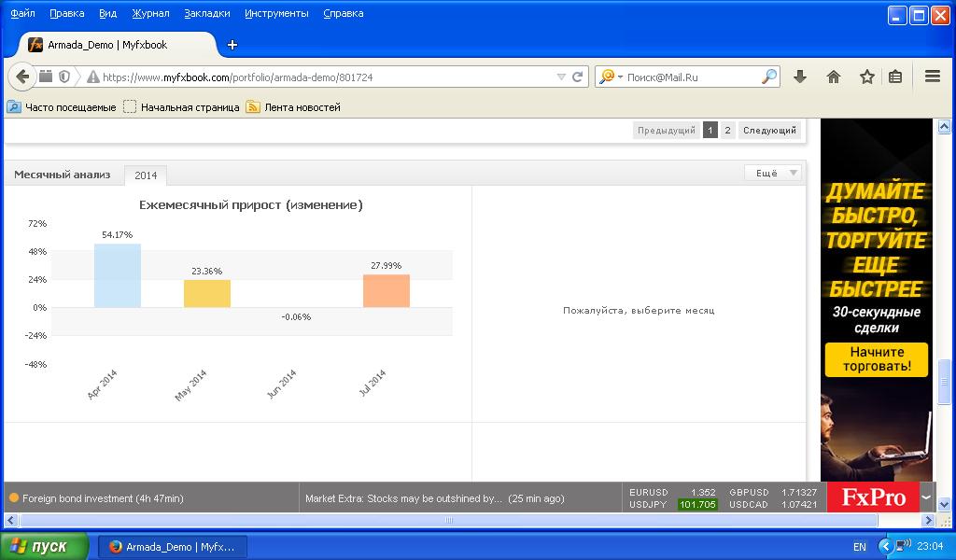Click the GBPUSD 1.71327 quote

coord(773,492)
